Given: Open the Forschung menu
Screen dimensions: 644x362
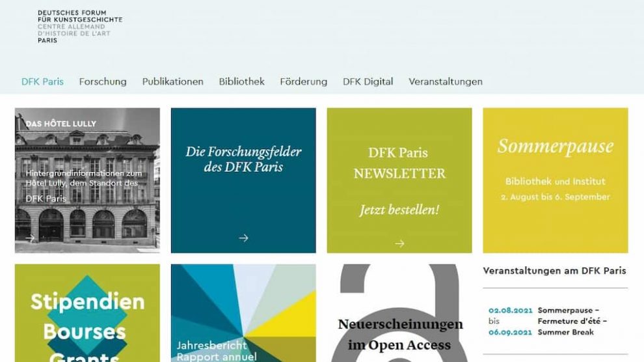Looking at the screenshot, I should click(x=103, y=82).
